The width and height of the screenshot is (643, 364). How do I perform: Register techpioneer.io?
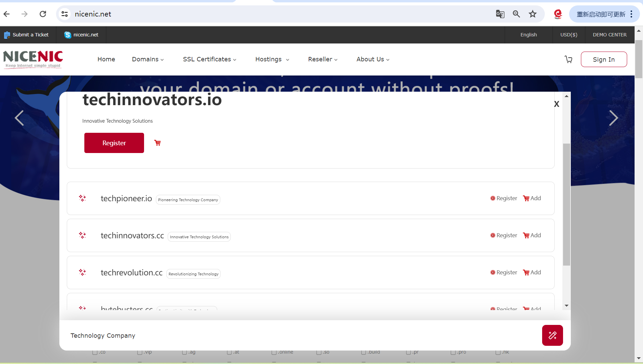tap(504, 198)
